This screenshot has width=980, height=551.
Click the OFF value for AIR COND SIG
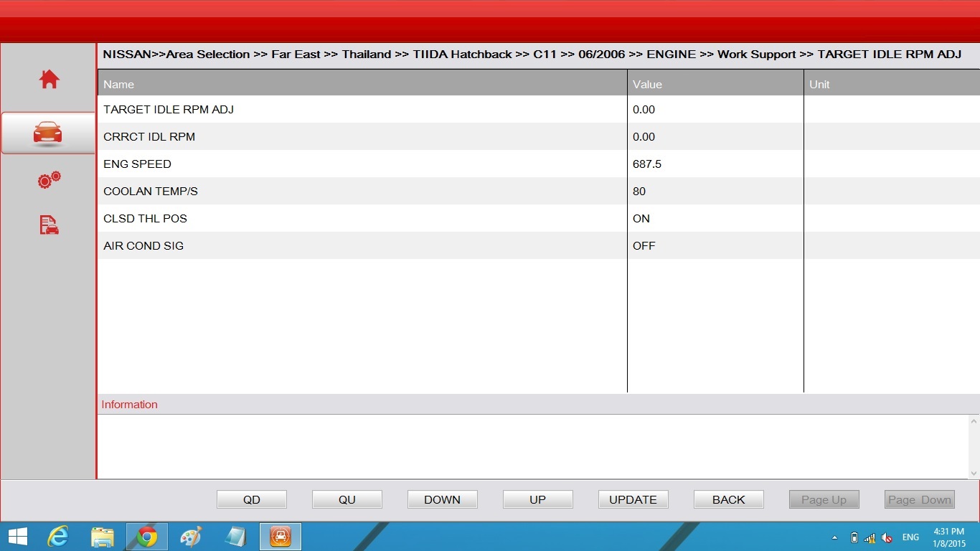(x=644, y=246)
